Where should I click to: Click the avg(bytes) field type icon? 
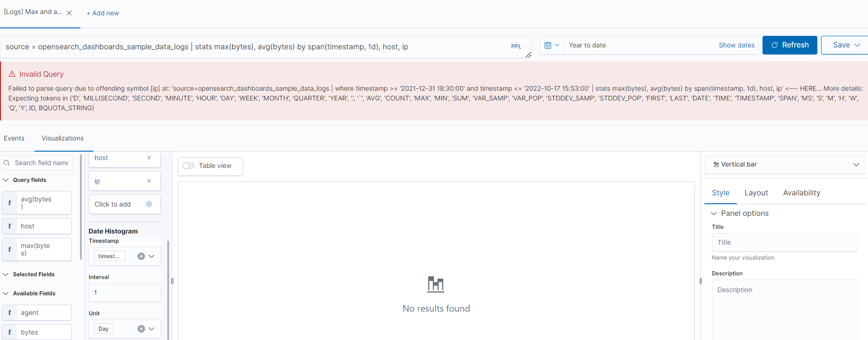tap(10, 203)
